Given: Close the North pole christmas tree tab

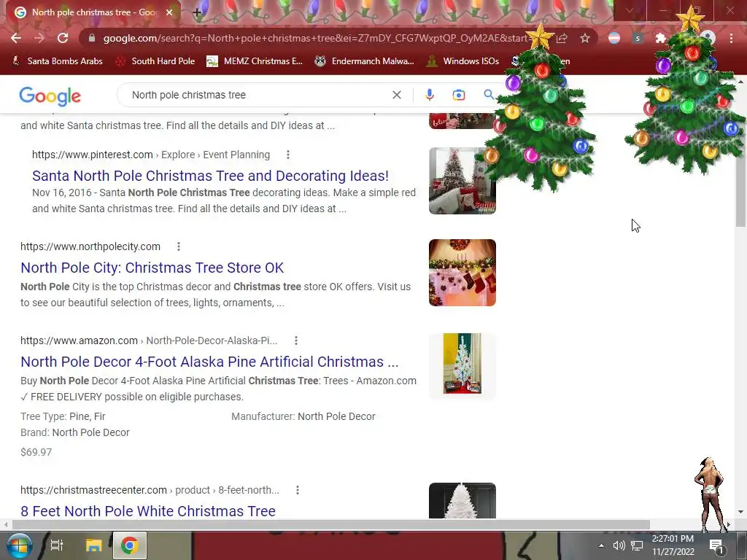Looking at the screenshot, I should (169, 12).
